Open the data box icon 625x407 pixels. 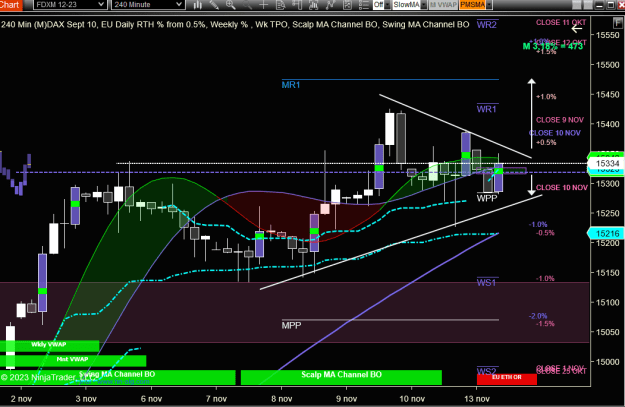(x=281, y=5)
